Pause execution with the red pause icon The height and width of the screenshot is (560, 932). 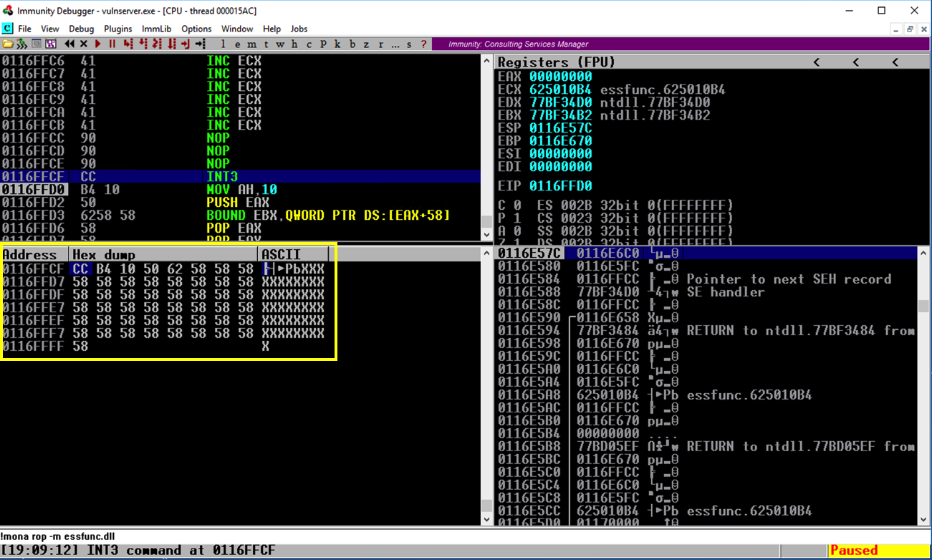tap(112, 44)
